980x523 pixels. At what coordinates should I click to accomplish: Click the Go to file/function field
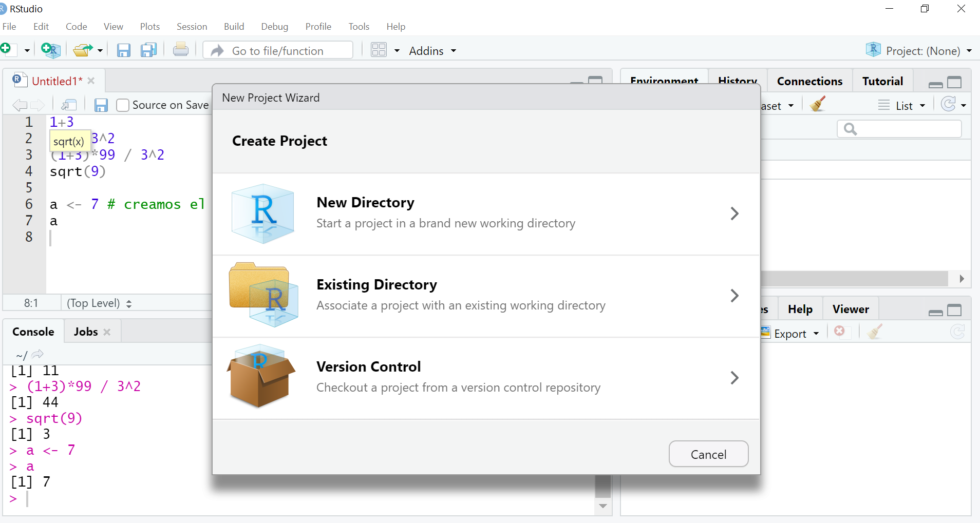pyautogui.click(x=278, y=51)
